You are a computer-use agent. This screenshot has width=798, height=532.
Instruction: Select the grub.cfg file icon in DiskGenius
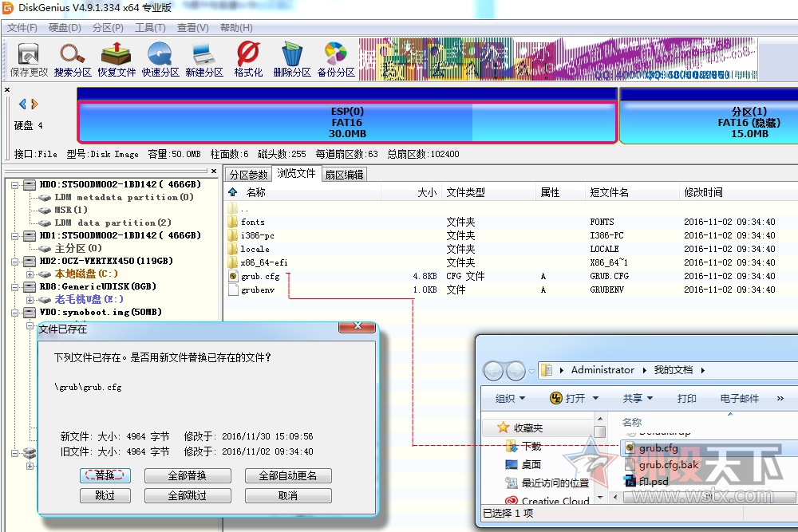pos(233,276)
